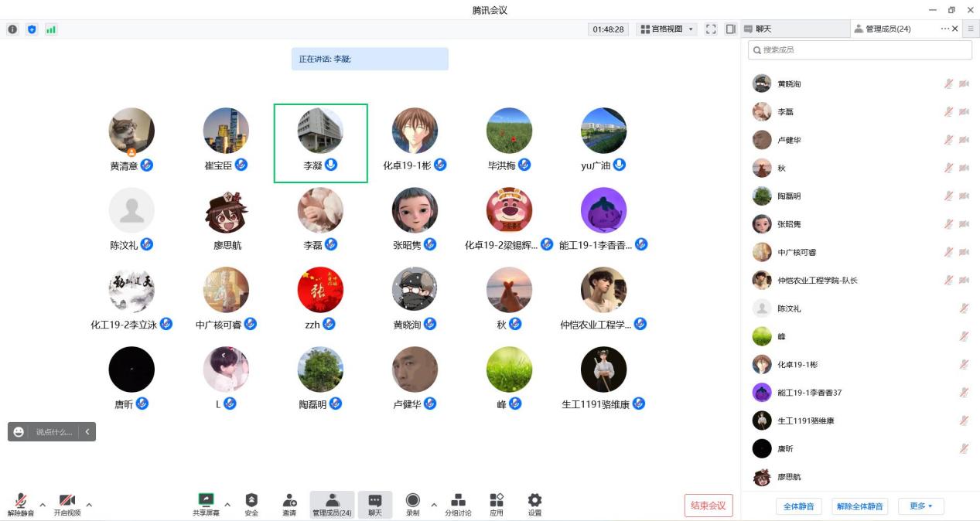
Task: Turn on camera via 开启视频 button
Action: tap(67, 504)
